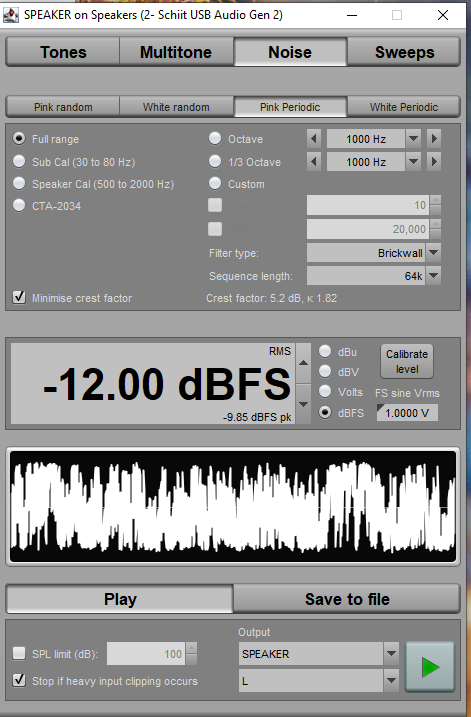Decrease RMS level with down arrow
Viewport: 471px width, 717px height.
[x=303, y=404]
